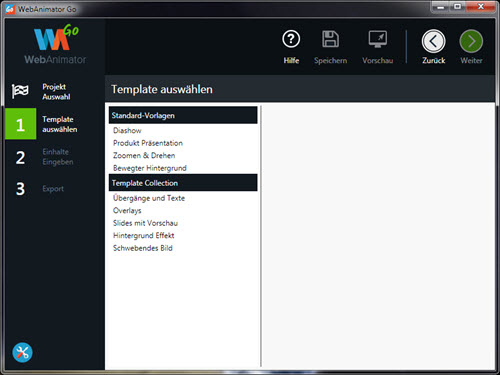The width and height of the screenshot is (500, 375).
Task: Close the WebAnimator Go window
Action: 480,7
